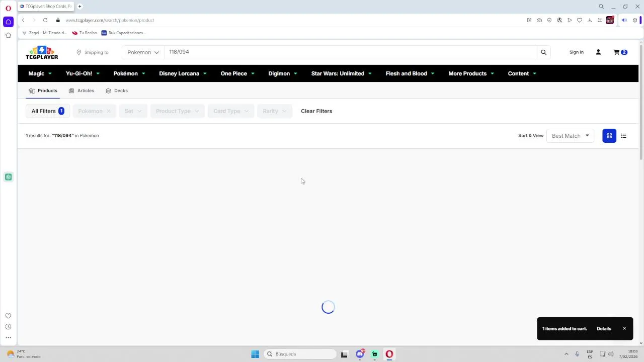
Task: Open the shopping cart
Action: coord(620,52)
